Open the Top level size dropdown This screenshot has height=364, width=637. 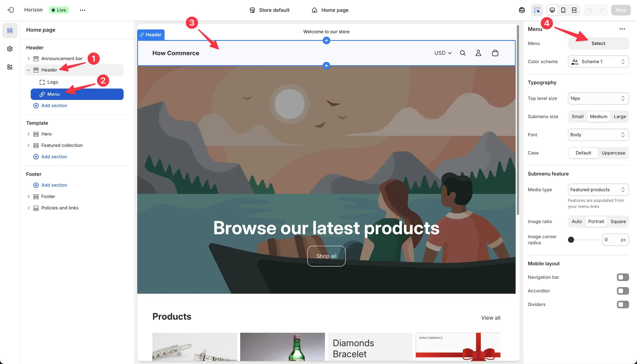(x=598, y=99)
